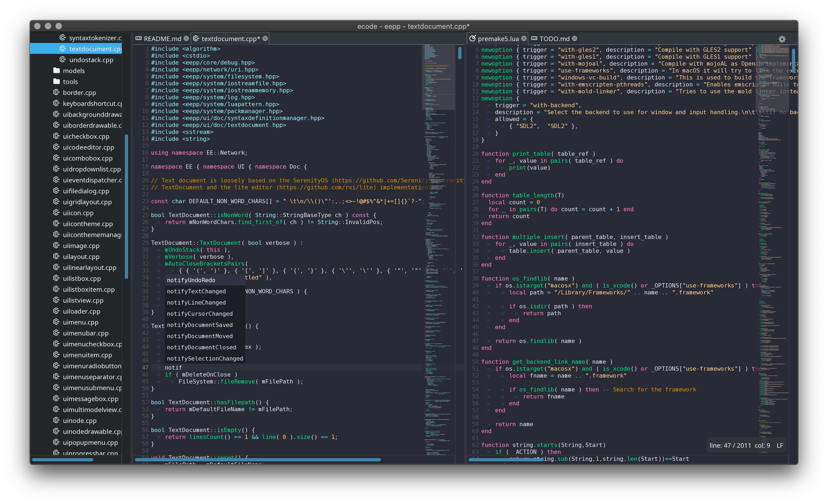Switch to the README.md tab

[x=162, y=39]
